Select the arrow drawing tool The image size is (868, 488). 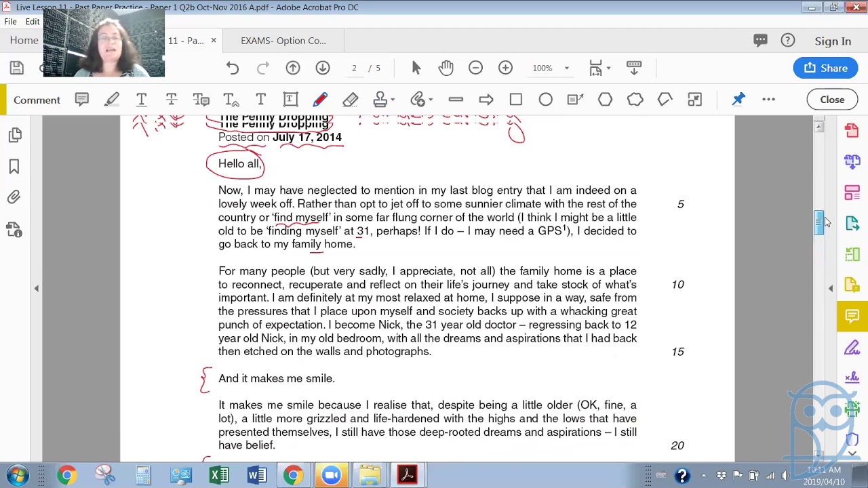point(486,100)
